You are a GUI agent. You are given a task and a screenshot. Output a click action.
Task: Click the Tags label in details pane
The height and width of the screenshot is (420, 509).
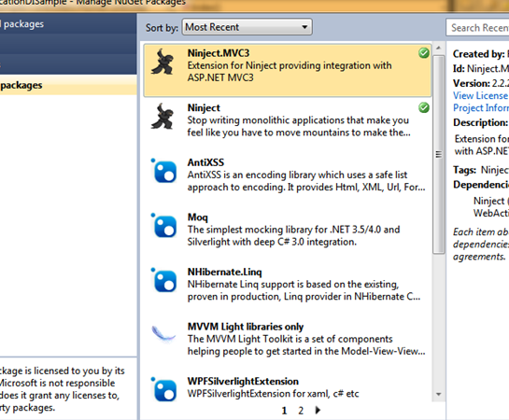464,170
